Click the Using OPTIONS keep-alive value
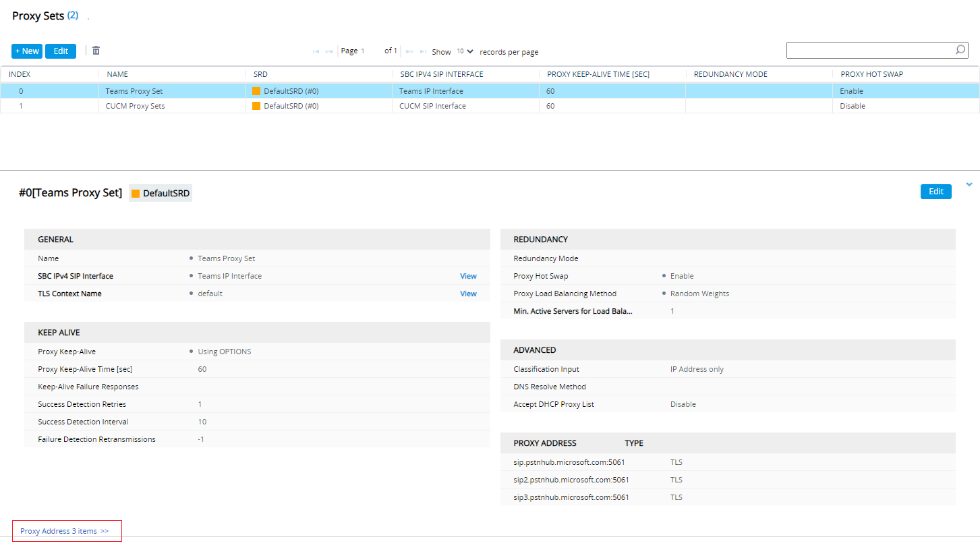This screenshot has width=980, height=558. [225, 352]
